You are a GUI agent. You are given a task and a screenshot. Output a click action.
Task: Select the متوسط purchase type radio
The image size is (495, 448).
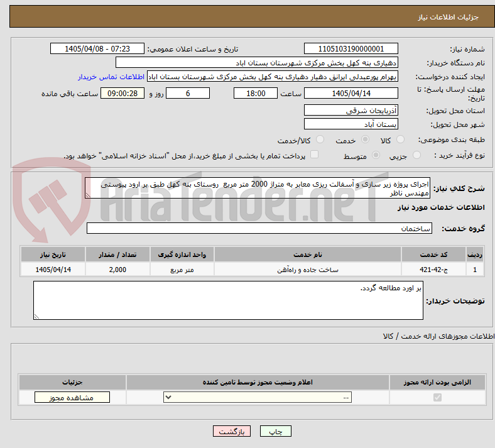376,155
